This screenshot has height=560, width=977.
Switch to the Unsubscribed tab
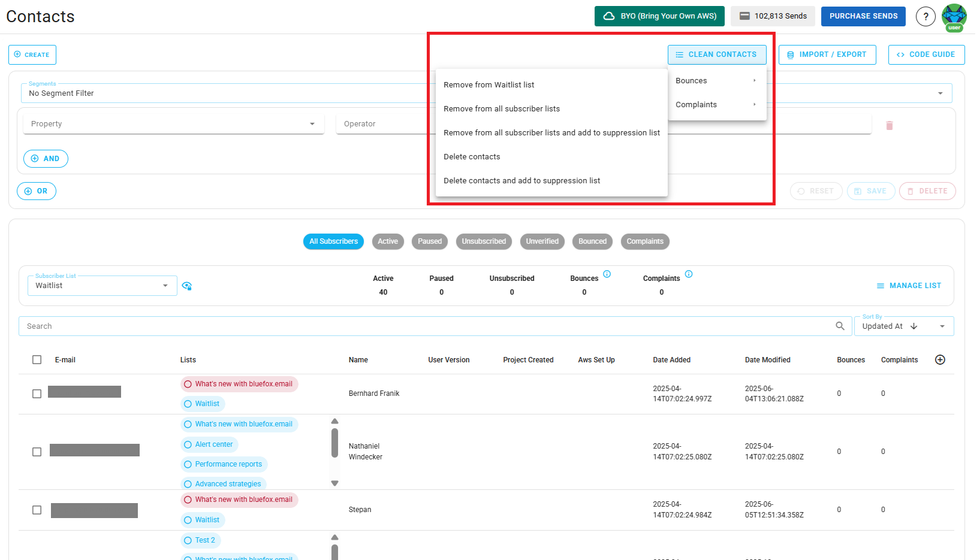(484, 241)
